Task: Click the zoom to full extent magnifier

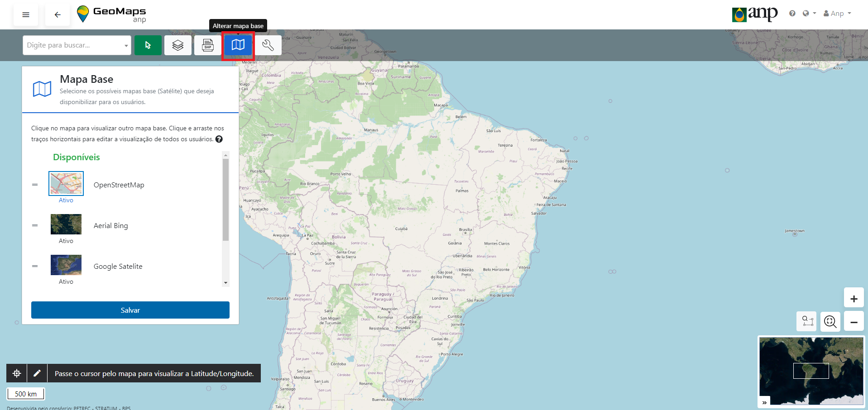Action: (830, 322)
